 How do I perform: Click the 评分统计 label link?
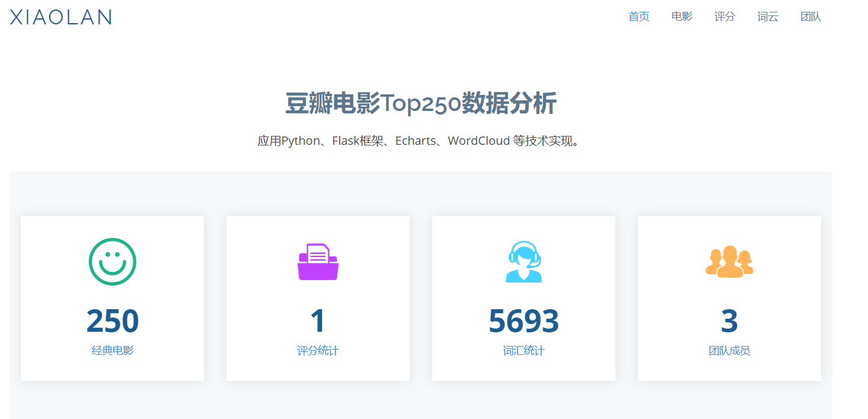tap(318, 350)
